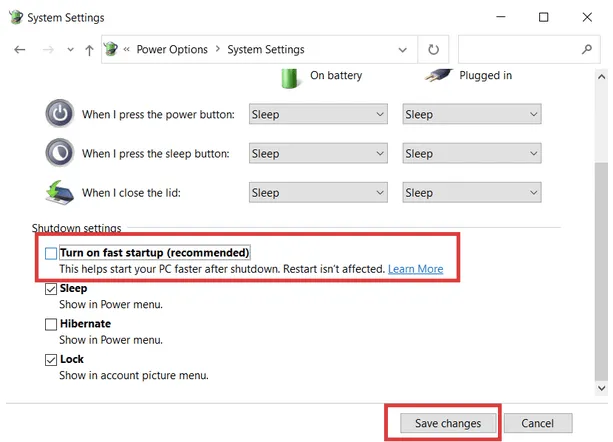613x442 pixels.
Task: Open the Learn More link
Action: [x=415, y=269]
